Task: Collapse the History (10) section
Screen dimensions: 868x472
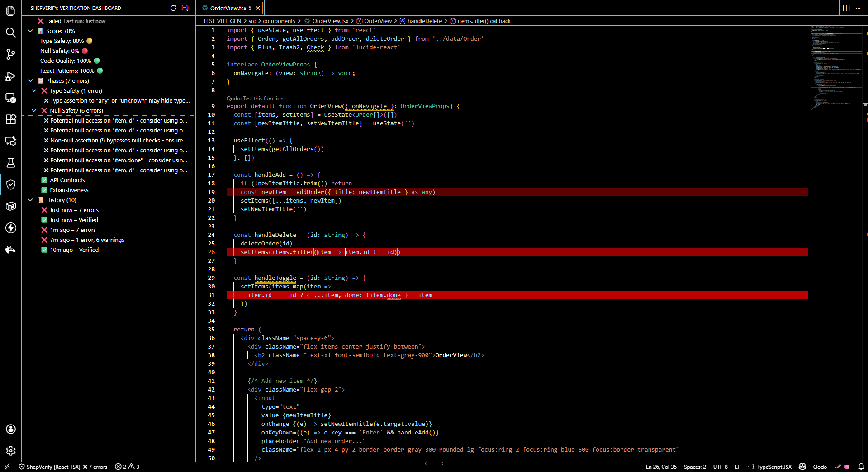Action: 30,200
